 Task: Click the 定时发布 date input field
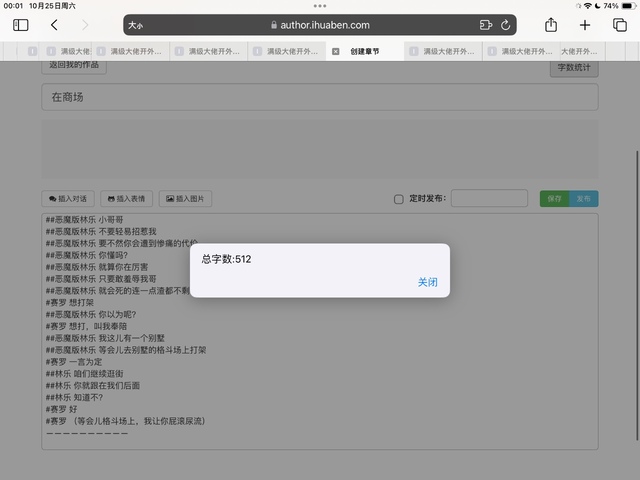click(x=488, y=199)
